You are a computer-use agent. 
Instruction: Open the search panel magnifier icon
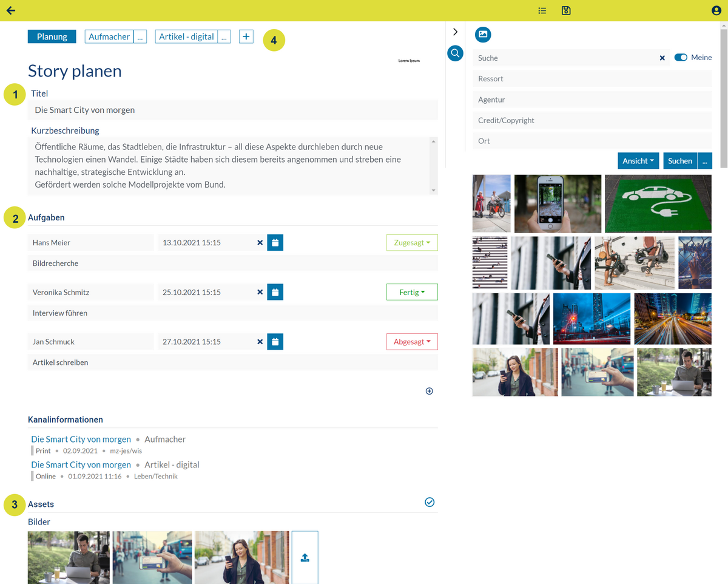click(455, 53)
